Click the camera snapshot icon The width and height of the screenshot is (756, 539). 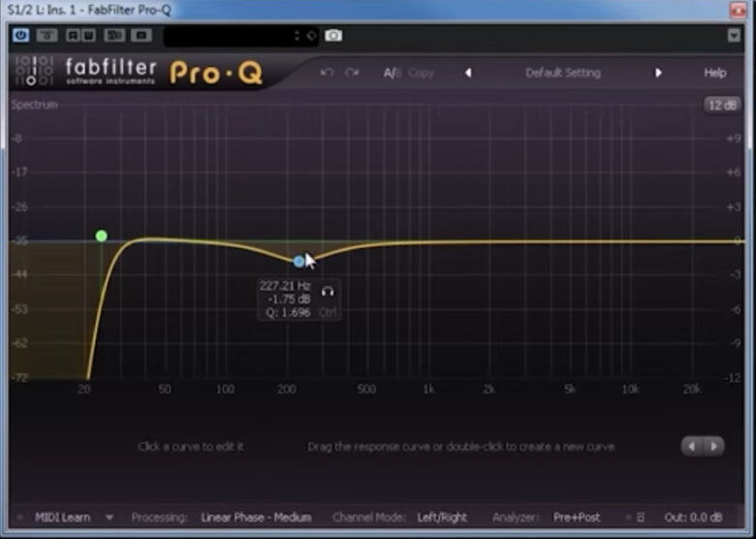coord(333,35)
